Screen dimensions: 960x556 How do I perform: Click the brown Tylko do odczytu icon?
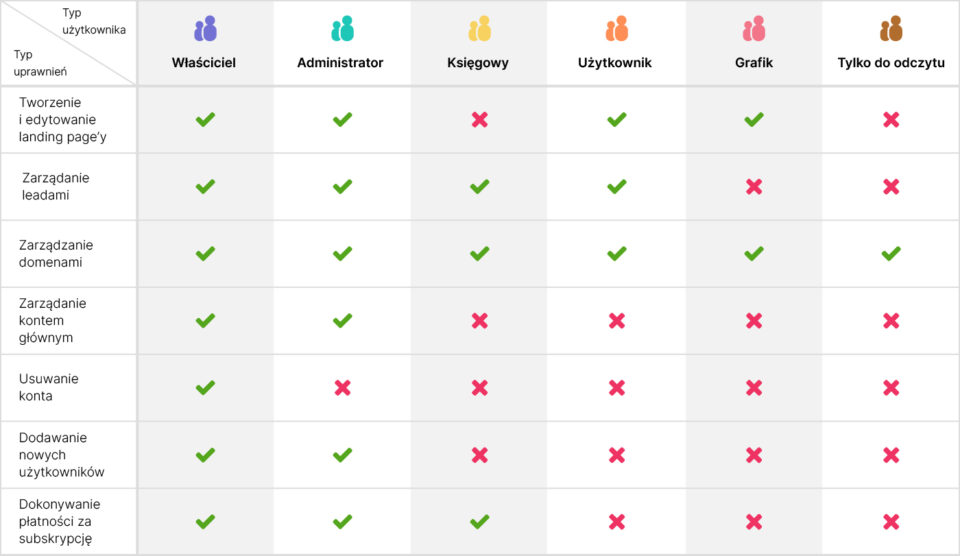[891, 29]
